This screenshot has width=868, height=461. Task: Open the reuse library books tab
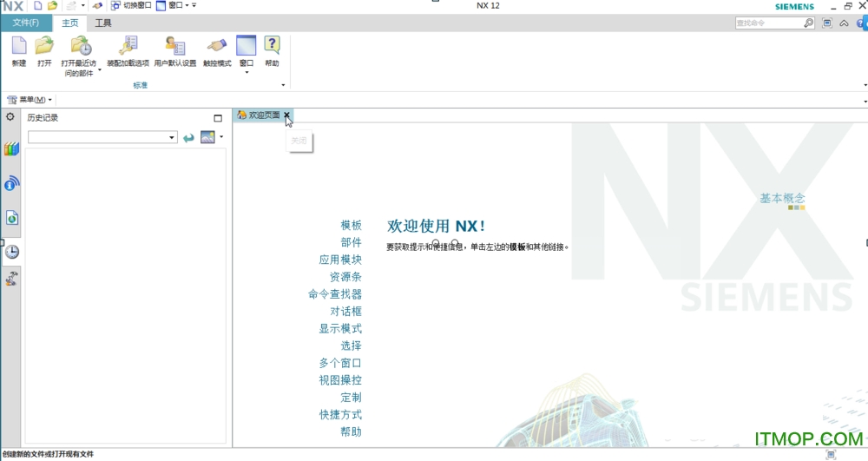pyautogui.click(x=11, y=148)
